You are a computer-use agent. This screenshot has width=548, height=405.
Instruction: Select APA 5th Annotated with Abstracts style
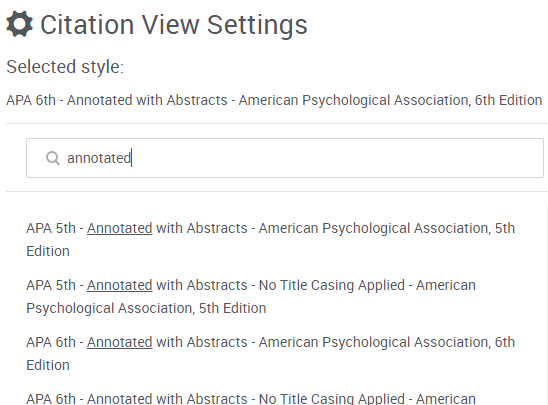(271, 239)
